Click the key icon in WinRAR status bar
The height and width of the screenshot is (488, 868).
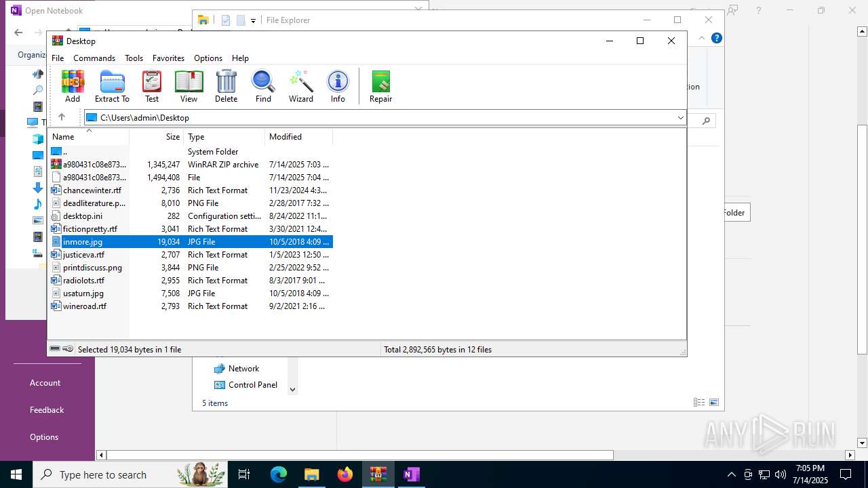[x=68, y=349]
